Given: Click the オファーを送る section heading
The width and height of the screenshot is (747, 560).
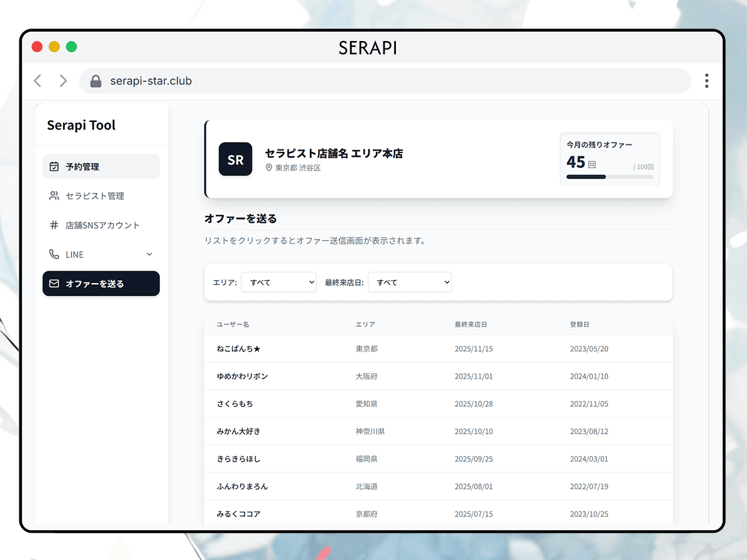Looking at the screenshot, I should [240, 218].
